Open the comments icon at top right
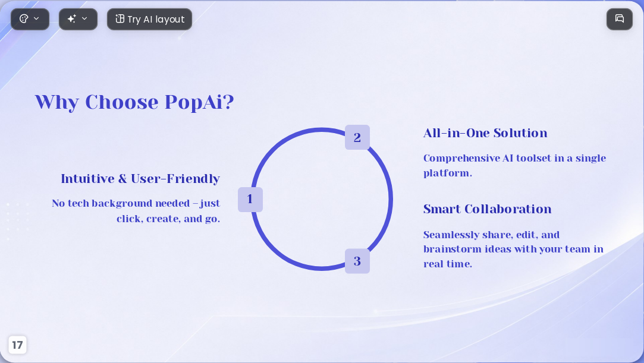 click(620, 19)
